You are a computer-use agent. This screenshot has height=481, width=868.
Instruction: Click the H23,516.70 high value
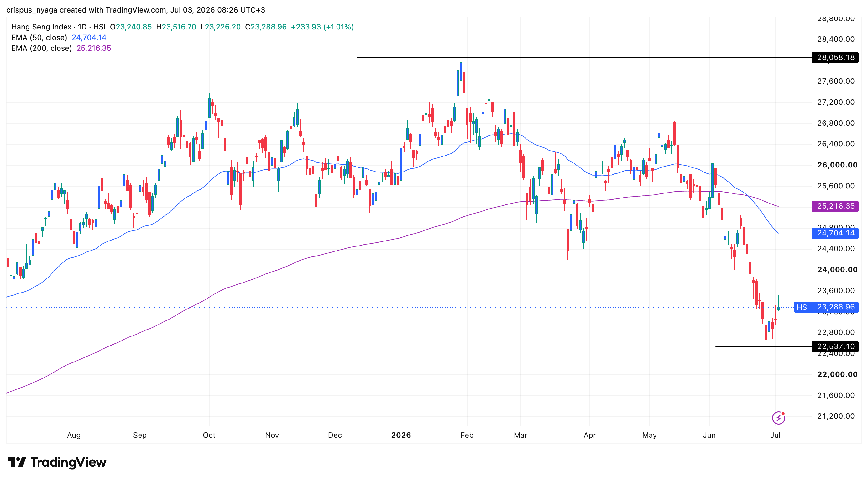pos(176,27)
